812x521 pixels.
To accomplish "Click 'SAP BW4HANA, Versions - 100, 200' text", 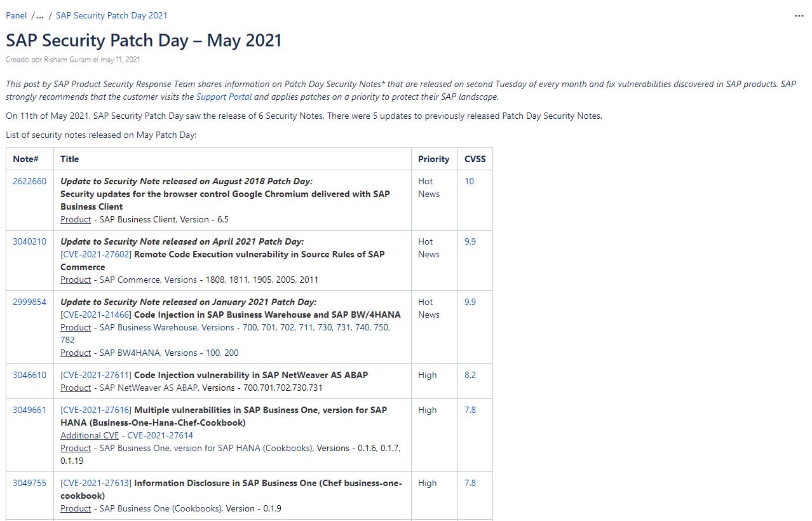I will pos(169,353).
